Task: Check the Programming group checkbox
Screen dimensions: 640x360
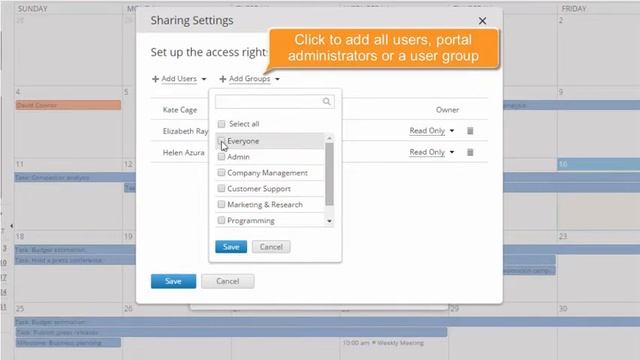Action: tap(221, 220)
